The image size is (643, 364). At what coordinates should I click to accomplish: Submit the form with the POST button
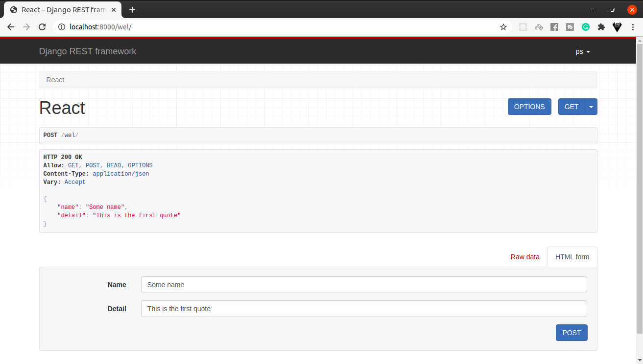pos(572,333)
